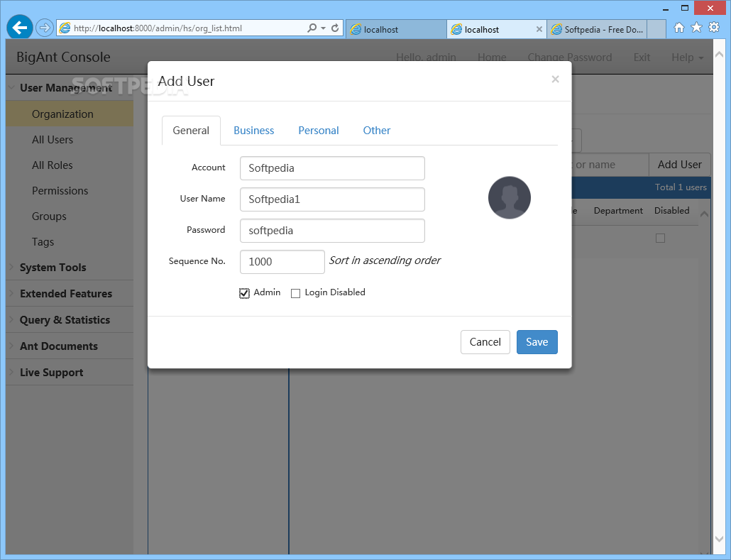Click the page scrollbar down arrow
The image size is (731, 560).
[720, 539]
